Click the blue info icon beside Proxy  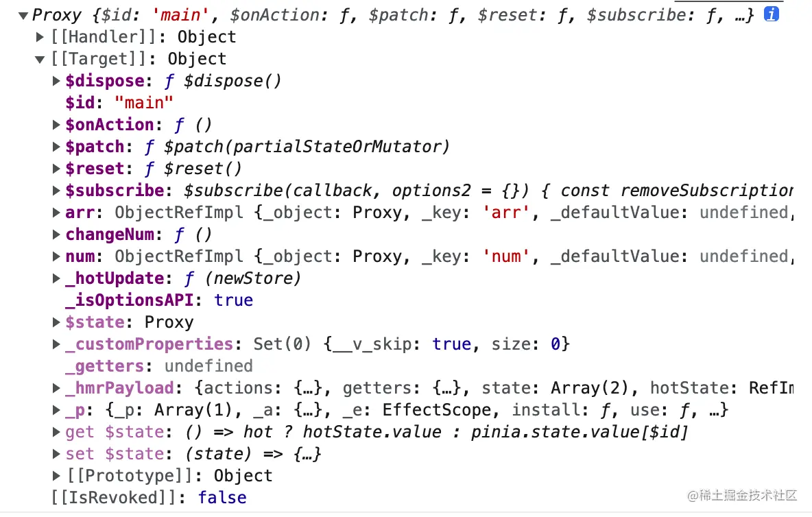[x=771, y=14]
